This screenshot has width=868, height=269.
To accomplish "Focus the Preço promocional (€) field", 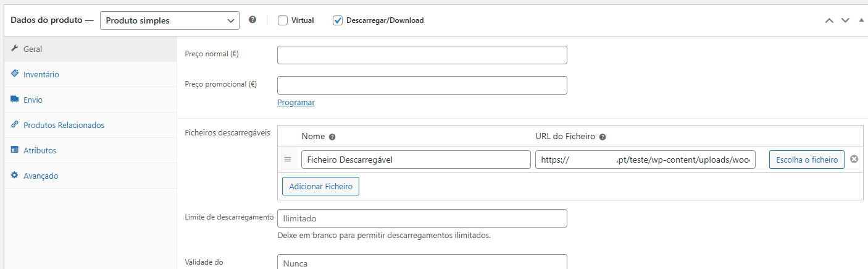I will pyautogui.click(x=422, y=85).
